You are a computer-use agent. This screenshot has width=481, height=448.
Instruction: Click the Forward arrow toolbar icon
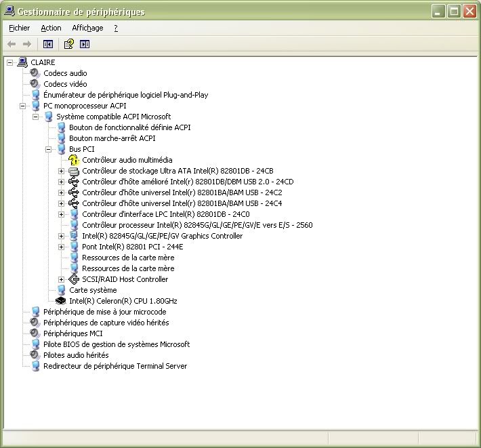(x=27, y=44)
